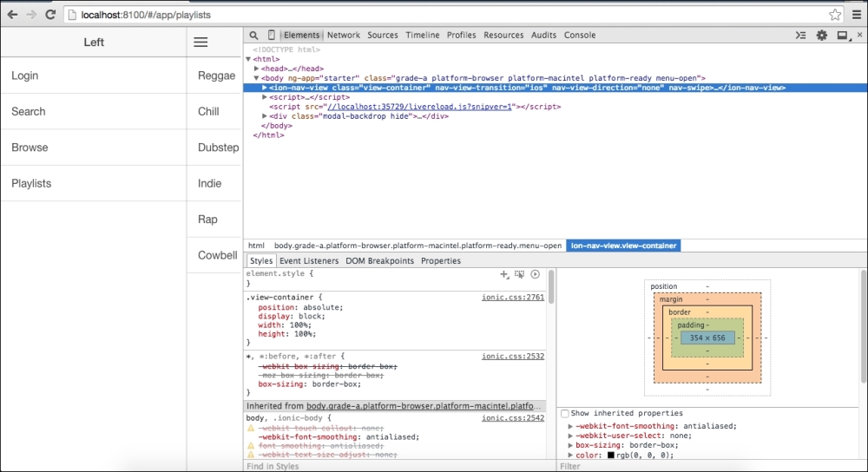Expand computed color property
This screenshot has height=472, width=868.
570,455
